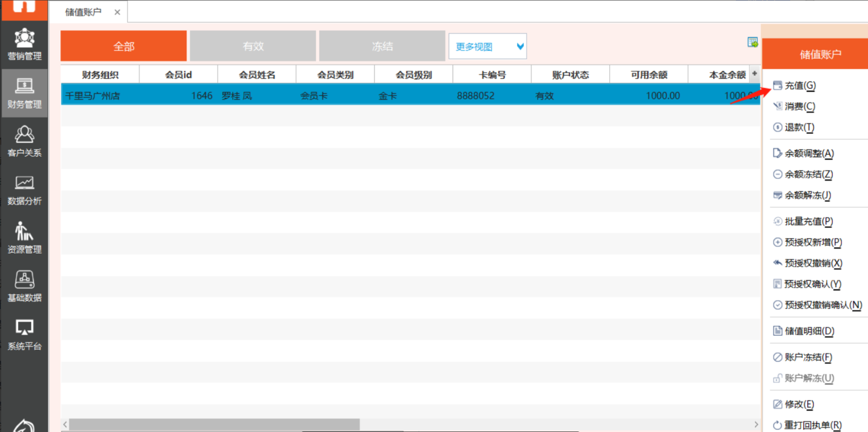Switch to the 有效 filter tab
Viewport: 868px width, 432px height.
point(253,46)
